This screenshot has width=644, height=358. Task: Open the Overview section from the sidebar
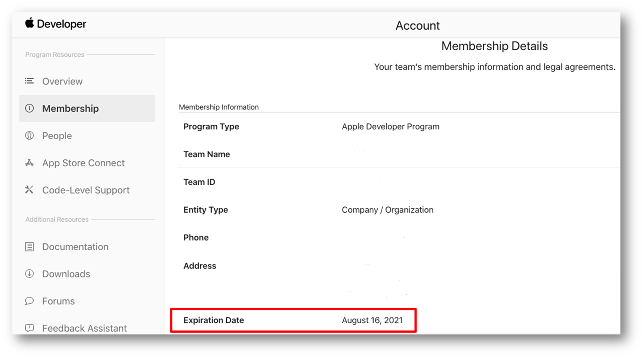[62, 81]
